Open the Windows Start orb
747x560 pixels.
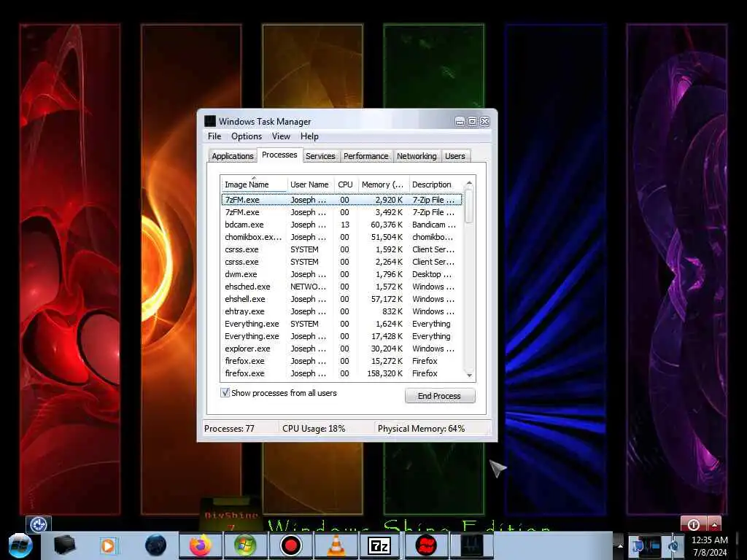pyautogui.click(x=20, y=546)
